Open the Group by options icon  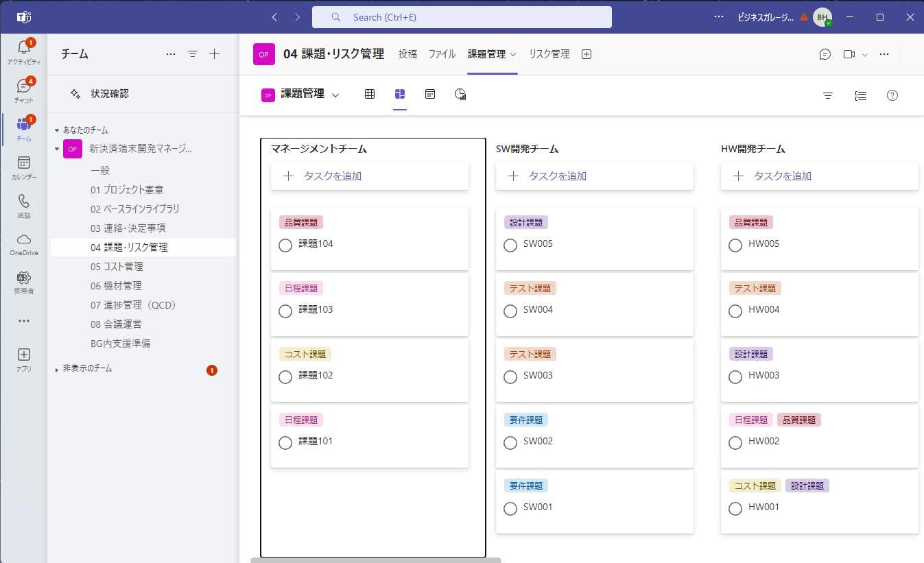(861, 95)
